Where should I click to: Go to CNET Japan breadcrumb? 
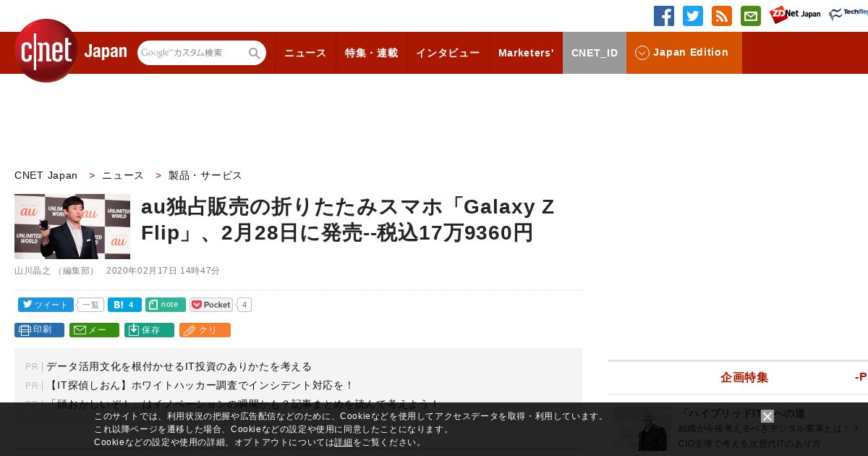tap(46, 175)
